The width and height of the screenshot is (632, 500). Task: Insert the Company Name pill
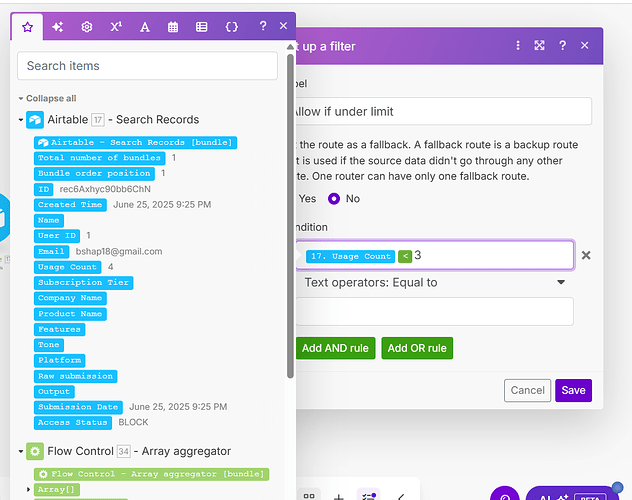point(70,298)
